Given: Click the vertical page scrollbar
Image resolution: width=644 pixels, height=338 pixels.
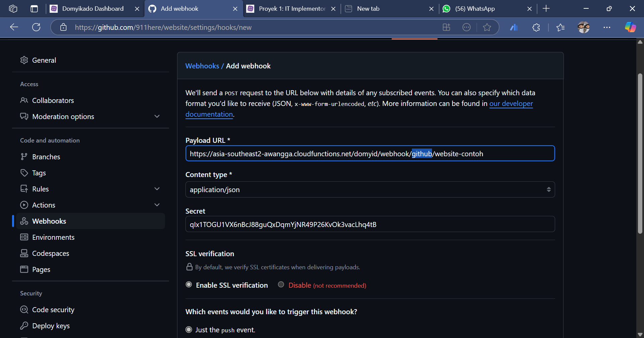Looking at the screenshot, I should point(640,153).
